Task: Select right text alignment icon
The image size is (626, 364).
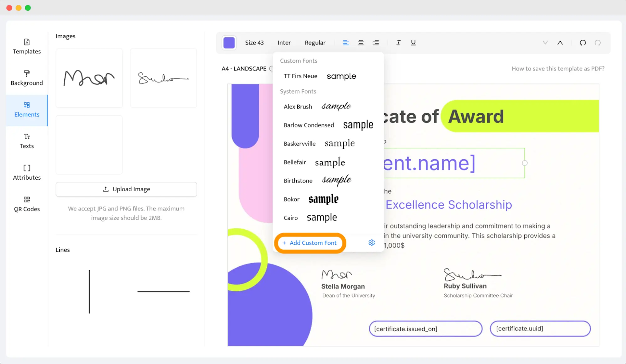Action: 376,42
